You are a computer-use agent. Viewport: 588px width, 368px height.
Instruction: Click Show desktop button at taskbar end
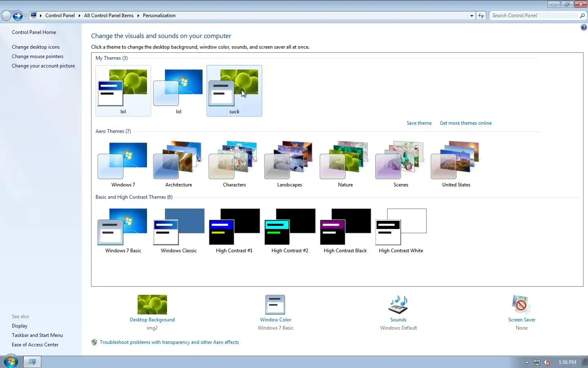pos(585,362)
